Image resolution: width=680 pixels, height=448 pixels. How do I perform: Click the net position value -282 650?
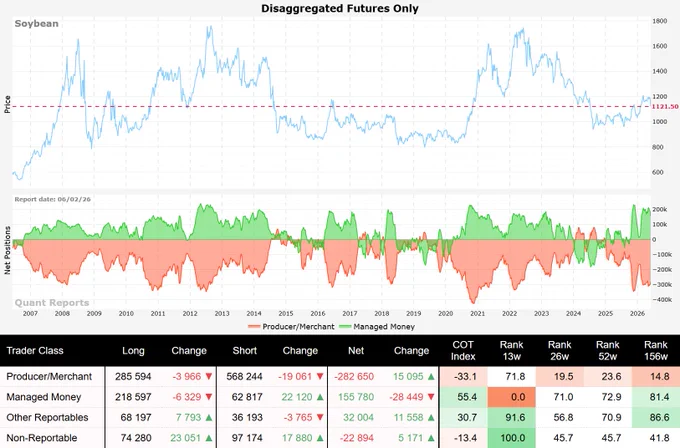tap(354, 376)
